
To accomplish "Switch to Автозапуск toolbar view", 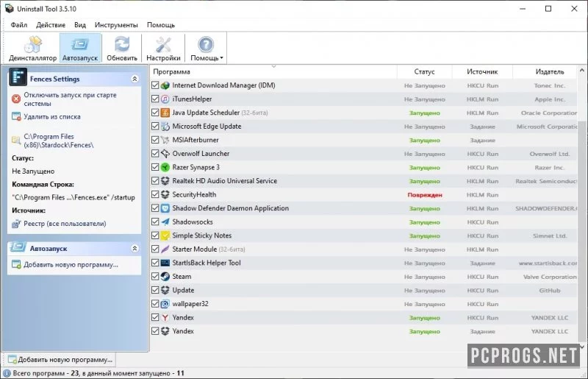I will [x=80, y=48].
